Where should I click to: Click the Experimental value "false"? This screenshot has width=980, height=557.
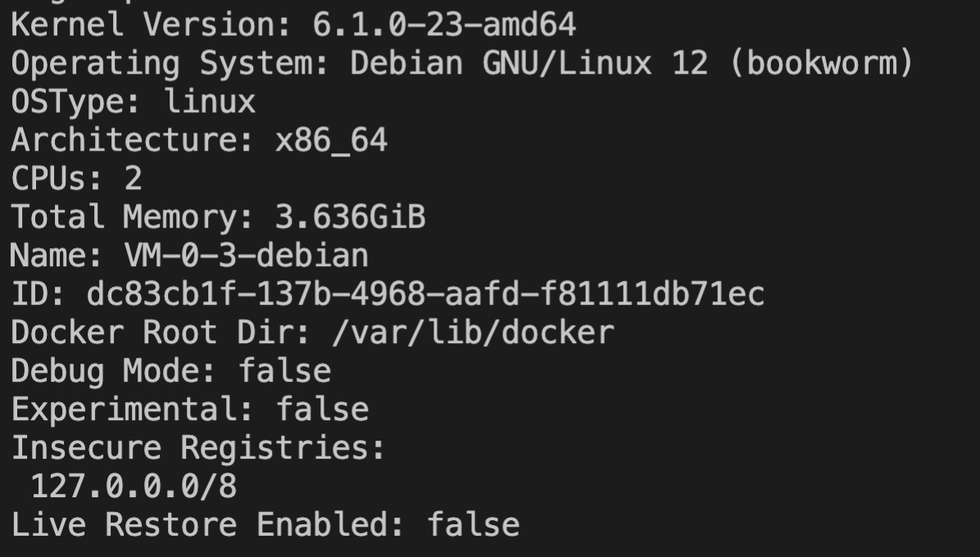(322, 410)
